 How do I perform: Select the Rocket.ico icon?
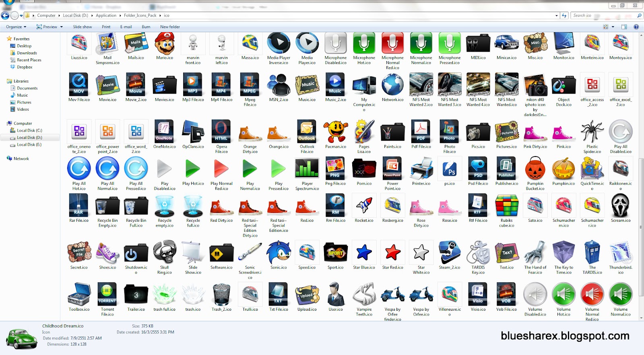pos(364,205)
